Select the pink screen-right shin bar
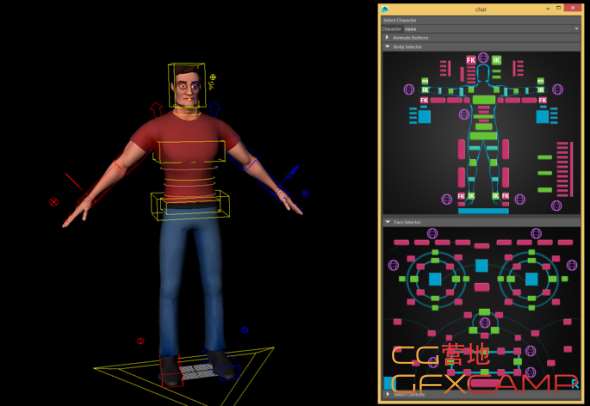590x406 pixels. (505, 177)
